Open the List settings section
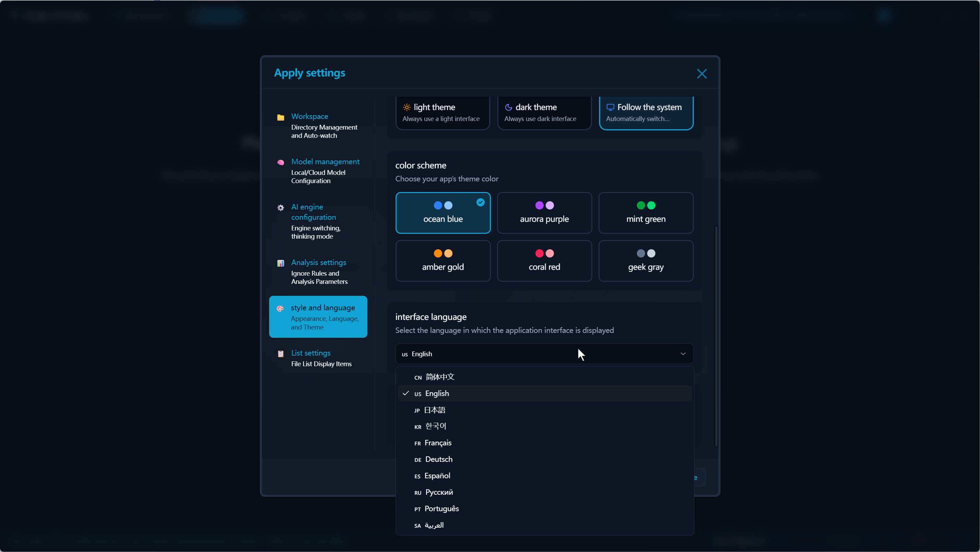 (318, 358)
